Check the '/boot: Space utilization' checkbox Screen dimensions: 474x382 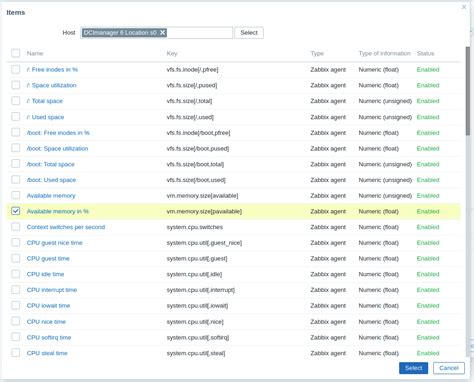tap(16, 148)
